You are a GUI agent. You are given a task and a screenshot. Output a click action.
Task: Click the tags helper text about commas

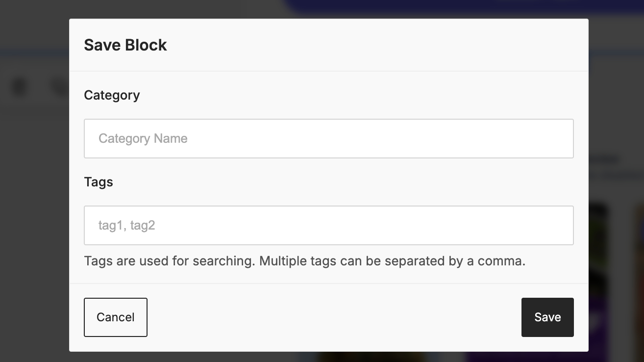tap(304, 261)
